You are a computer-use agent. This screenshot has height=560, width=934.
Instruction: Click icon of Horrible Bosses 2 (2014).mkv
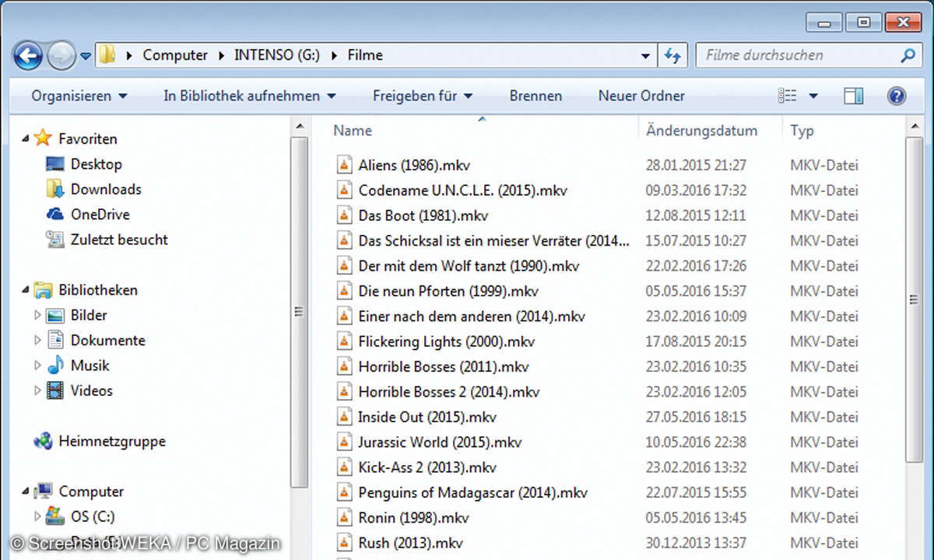(345, 392)
